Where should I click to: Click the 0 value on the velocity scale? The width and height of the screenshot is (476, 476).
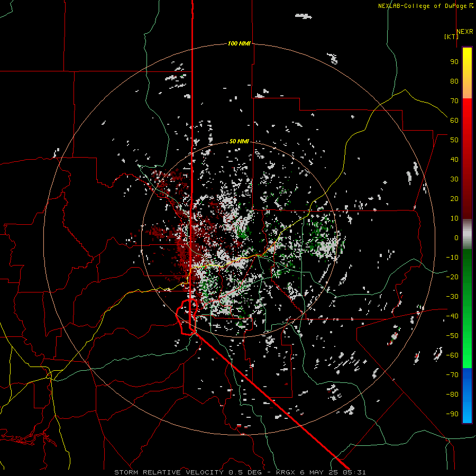click(456, 237)
